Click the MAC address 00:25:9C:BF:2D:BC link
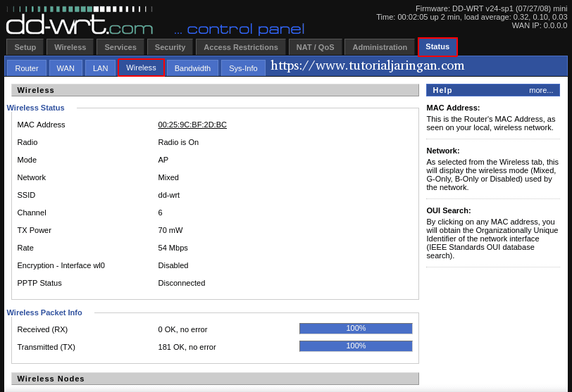The width and height of the screenshot is (572, 392). [192, 125]
